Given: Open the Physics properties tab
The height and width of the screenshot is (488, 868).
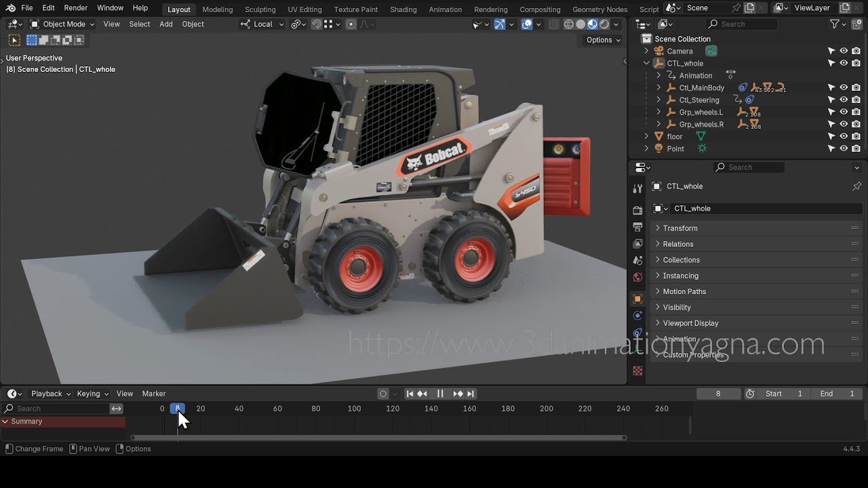Looking at the screenshot, I should (x=637, y=315).
